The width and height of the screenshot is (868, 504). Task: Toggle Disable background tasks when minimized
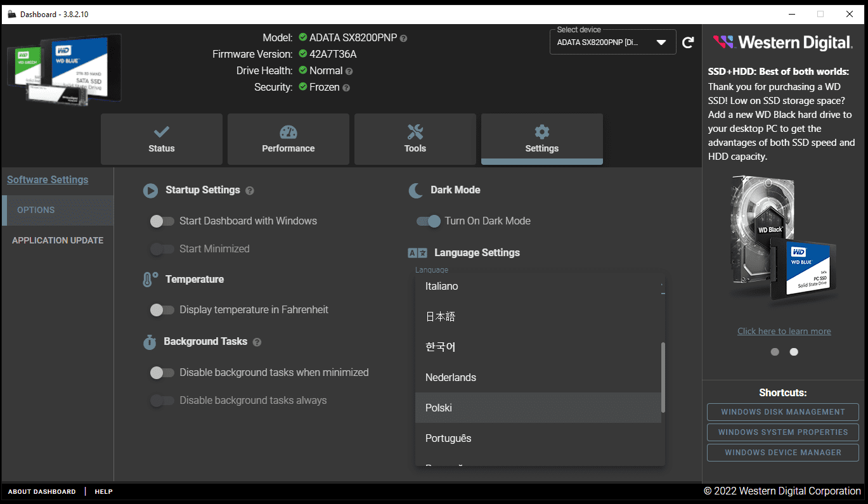coord(162,373)
